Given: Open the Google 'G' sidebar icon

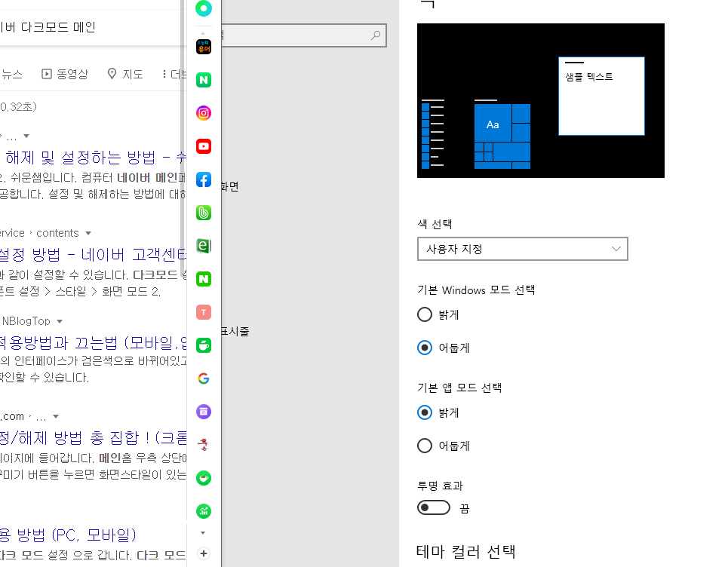Looking at the screenshot, I should coord(204,379).
